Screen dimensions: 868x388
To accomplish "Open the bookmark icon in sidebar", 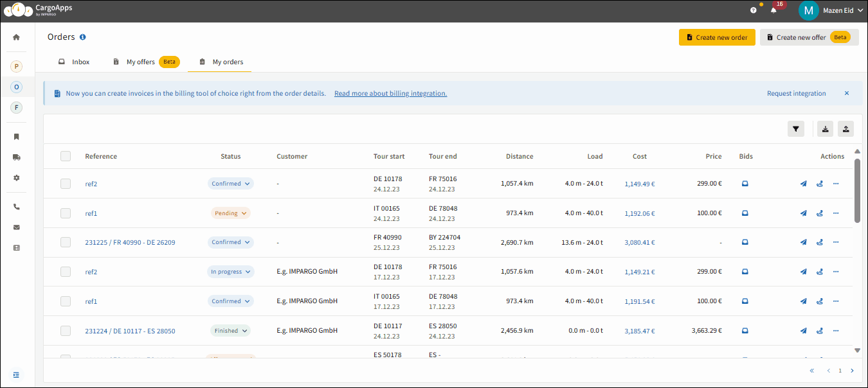I will [17, 137].
